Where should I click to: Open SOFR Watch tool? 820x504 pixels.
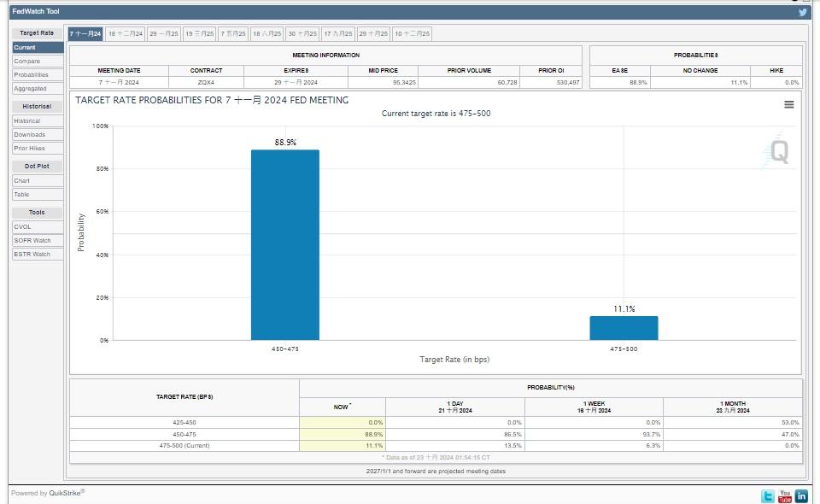click(x=38, y=241)
